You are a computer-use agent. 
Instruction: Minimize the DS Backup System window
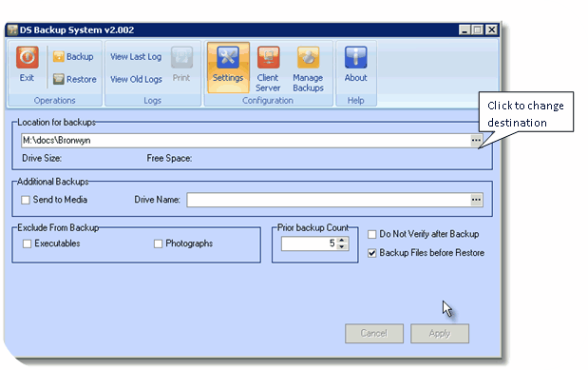point(465,30)
